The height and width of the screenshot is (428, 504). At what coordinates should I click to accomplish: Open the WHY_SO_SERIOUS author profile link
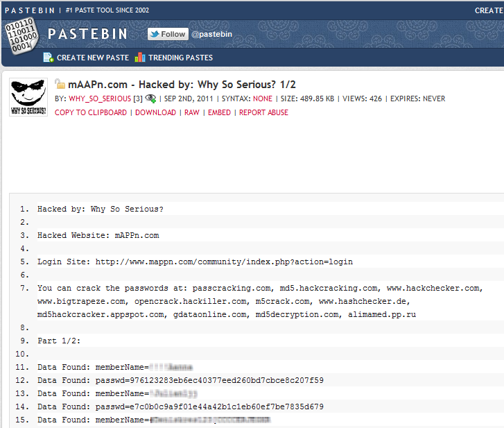click(100, 99)
